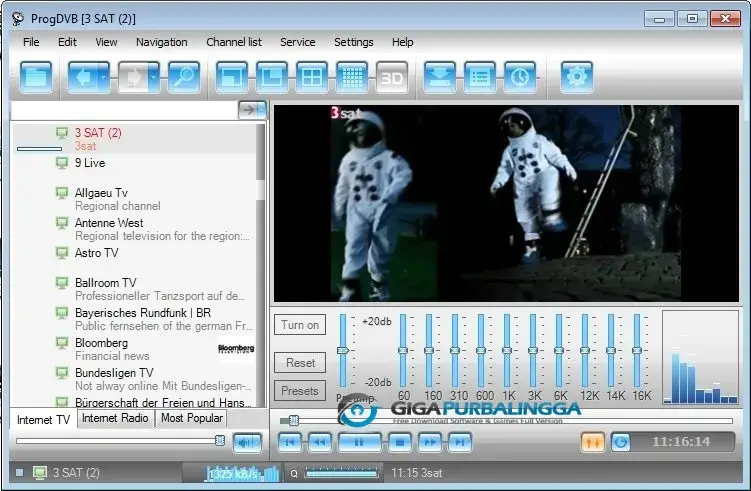Click the playback seek bar
Screen dimensions: 751x491
[x=506, y=421]
